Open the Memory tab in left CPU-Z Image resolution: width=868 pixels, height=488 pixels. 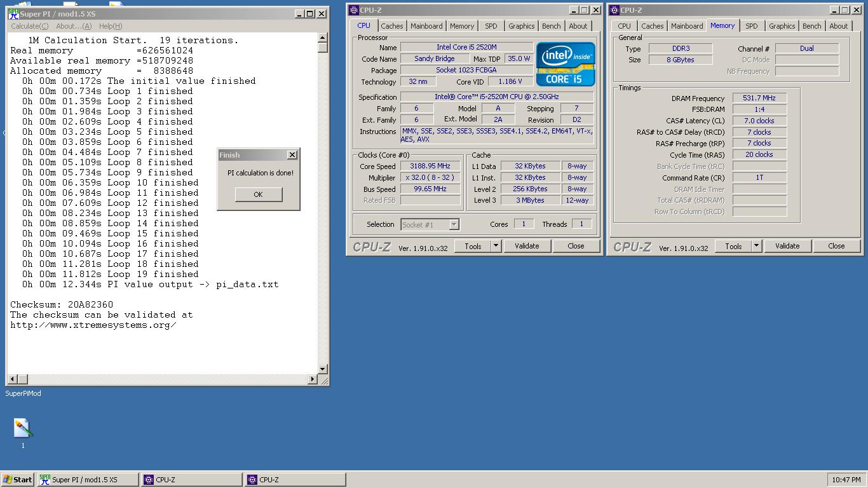(x=462, y=26)
